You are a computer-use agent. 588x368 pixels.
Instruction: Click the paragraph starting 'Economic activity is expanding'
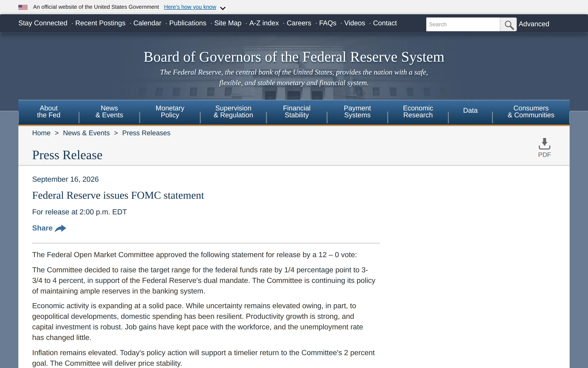click(198, 322)
